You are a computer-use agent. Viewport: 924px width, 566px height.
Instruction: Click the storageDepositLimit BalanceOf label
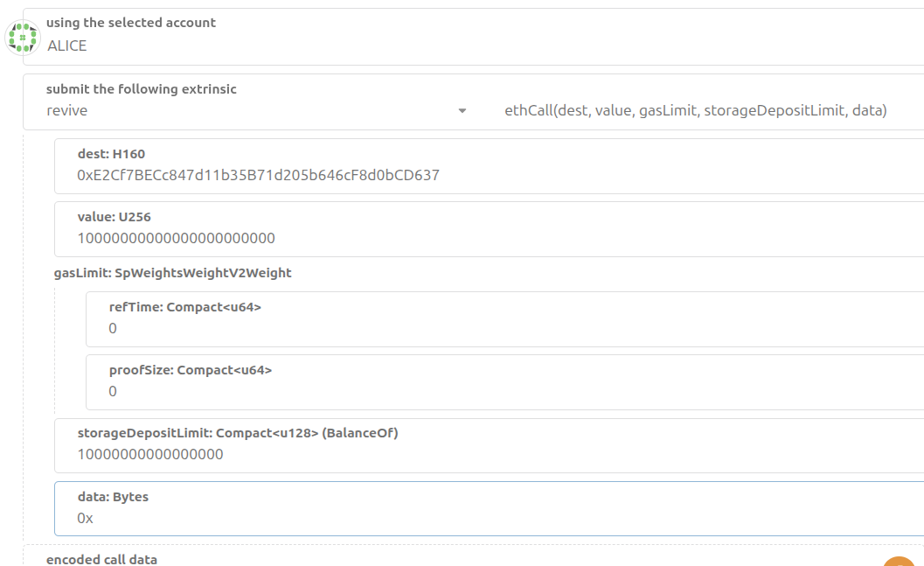tap(237, 433)
